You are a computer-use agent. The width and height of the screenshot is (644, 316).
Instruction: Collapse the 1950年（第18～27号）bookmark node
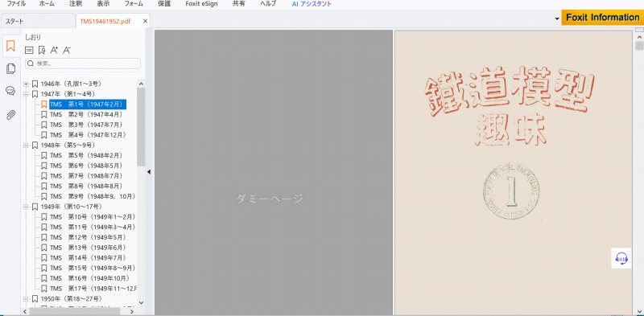26,299
